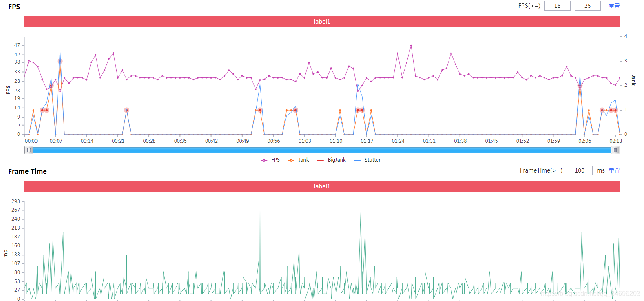Click the 01:03 time label on FPS axis
The image size is (644, 301).
tap(305, 141)
